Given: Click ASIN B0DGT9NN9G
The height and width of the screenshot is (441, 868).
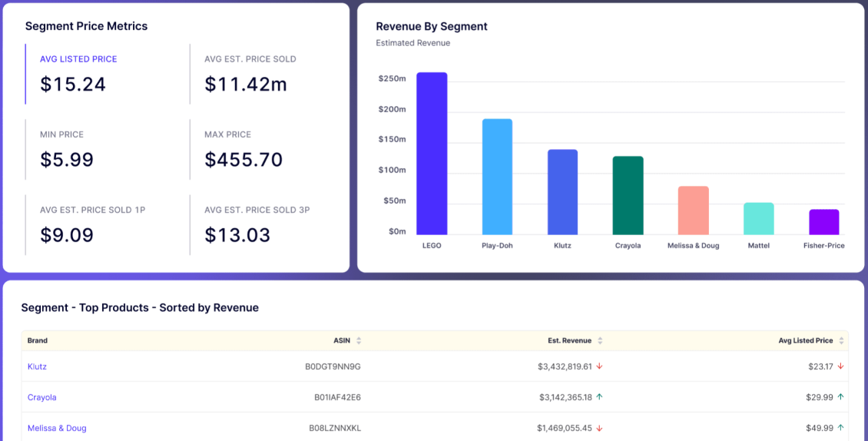Looking at the screenshot, I should pos(333,366).
